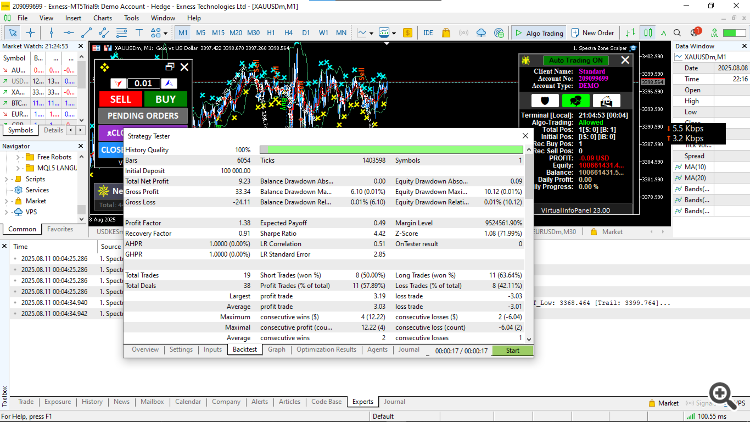Open Optimization Results tab in tester
The image size is (750, 422).
[x=326, y=350]
